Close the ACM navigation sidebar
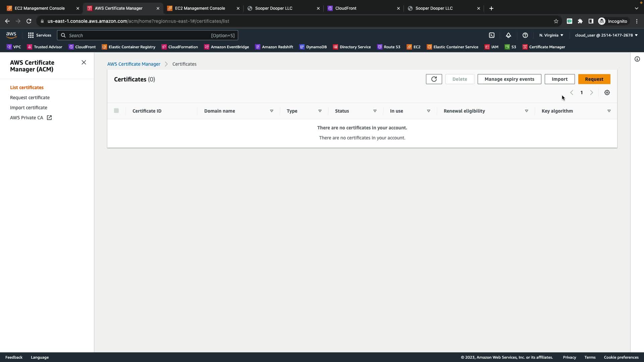Image resolution: width=644 pixels, height=362 pixels. [x=84, y=62]
